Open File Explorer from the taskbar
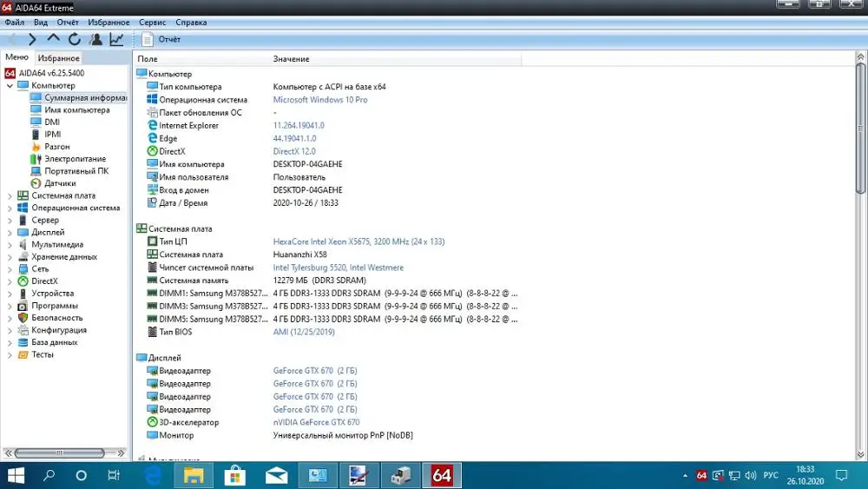 click(x=194, y=475)
